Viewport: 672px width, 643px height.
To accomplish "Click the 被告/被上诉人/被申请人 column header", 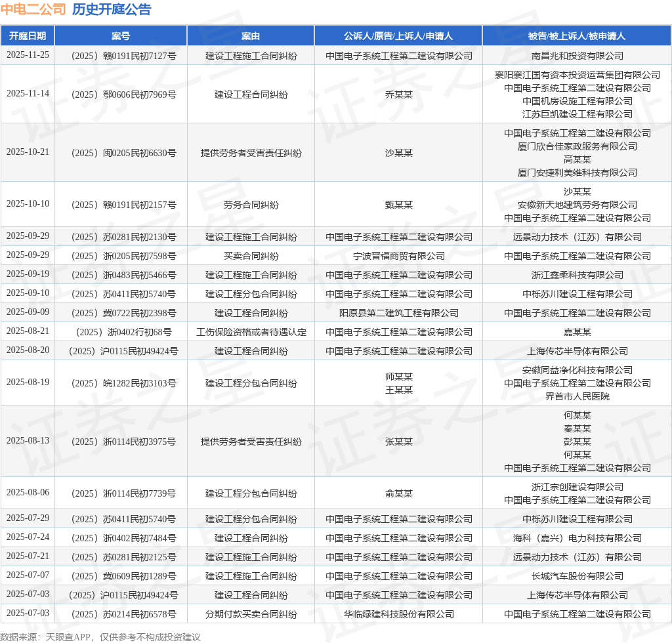I will click(x=577, y=36).
